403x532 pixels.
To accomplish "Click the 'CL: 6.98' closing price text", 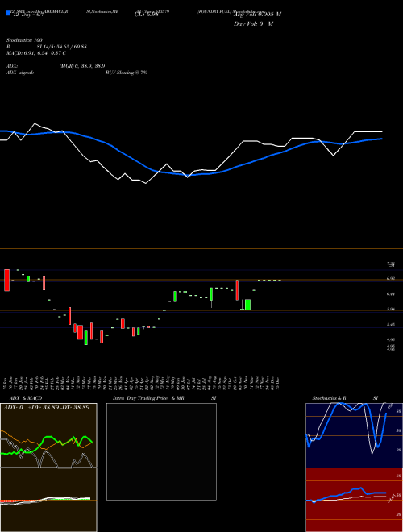I will pos(147,15).
